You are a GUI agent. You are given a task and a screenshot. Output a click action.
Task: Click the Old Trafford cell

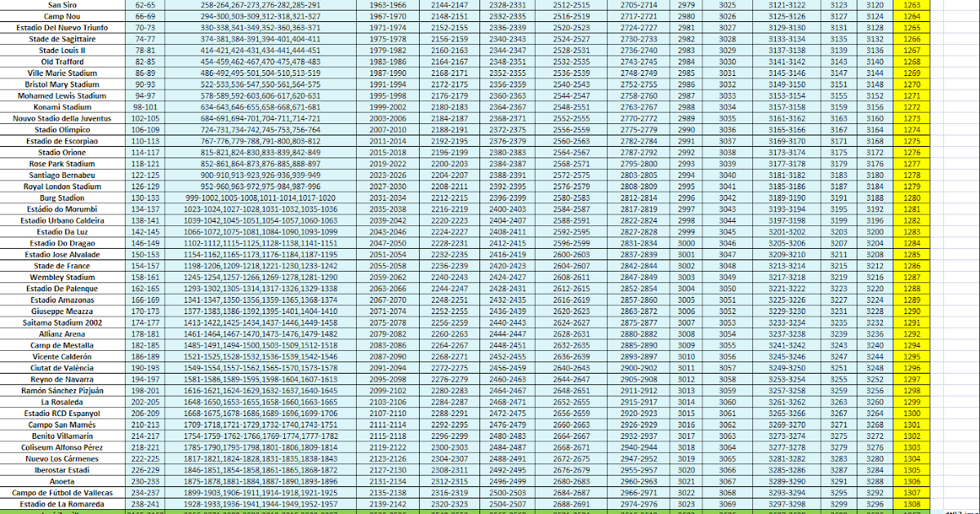pyautogui.click(x=63, y=61)
